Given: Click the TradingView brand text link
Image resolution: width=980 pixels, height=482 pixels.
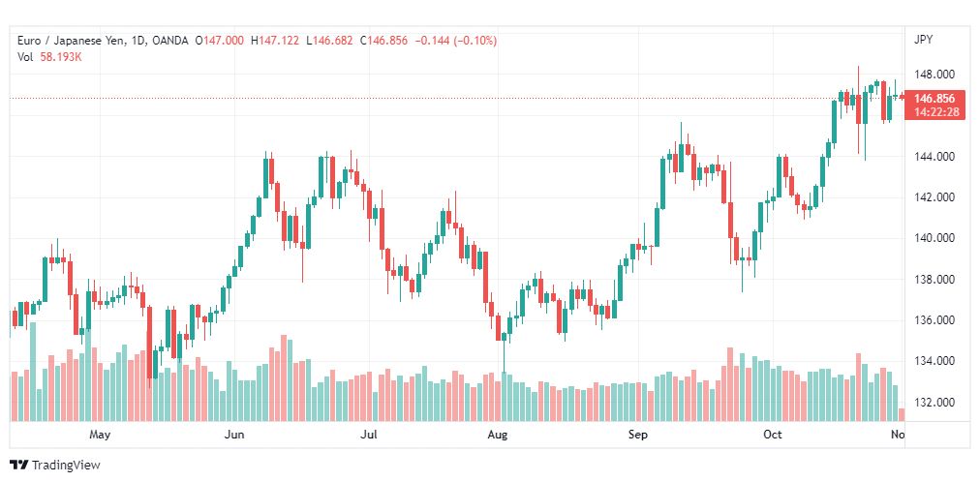Looking at the screenshot, I should [66, 466].
